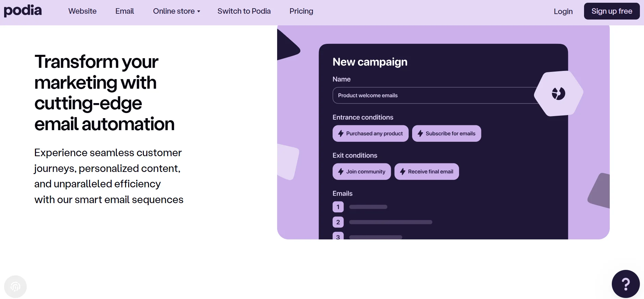Open Switch to Podia page
Viewport: 644px width, 299px height.
tap(244, 11)
